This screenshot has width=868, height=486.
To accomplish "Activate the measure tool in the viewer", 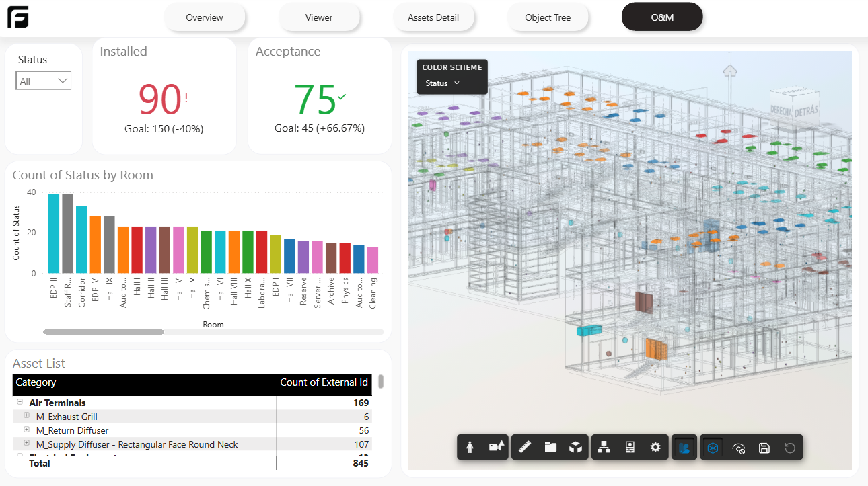I will (x=526, y=447).
